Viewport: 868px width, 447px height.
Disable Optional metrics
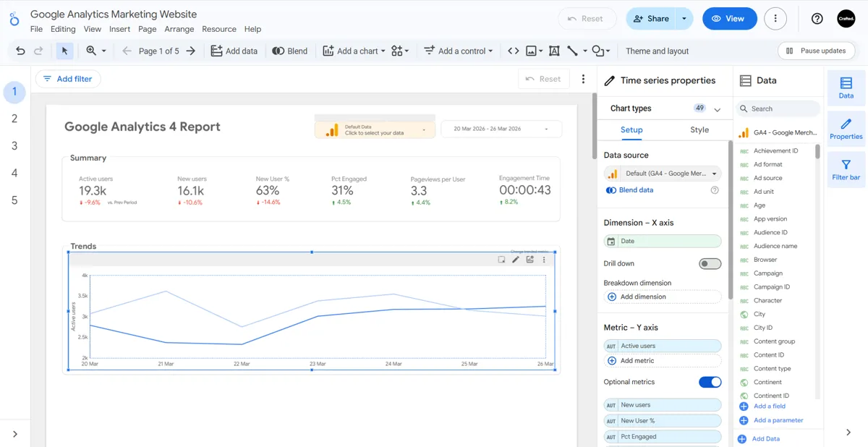tap(710, 382)
